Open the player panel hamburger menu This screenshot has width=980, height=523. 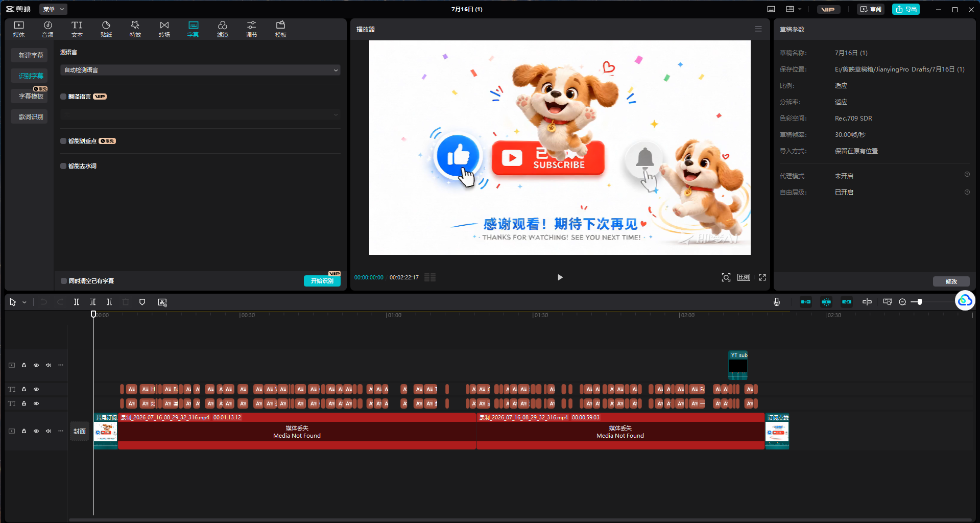[758, 29]
